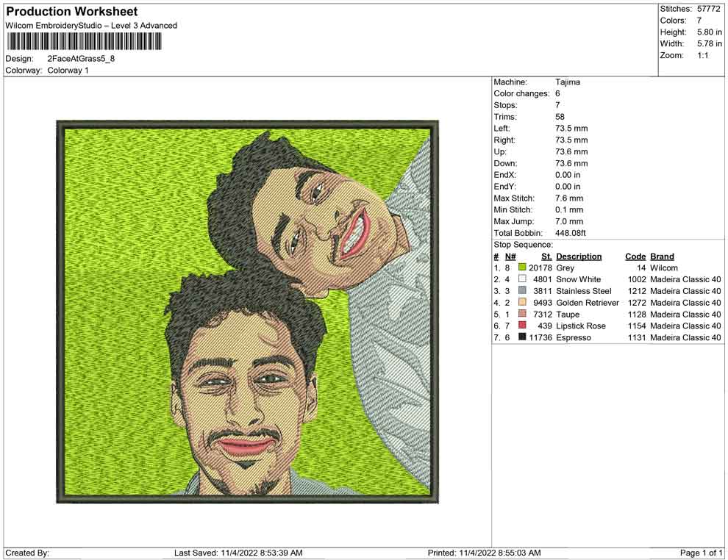728x560 pixels.
Task: Click the Max Jump value '7.0 mm'
Action: (569, 221)
